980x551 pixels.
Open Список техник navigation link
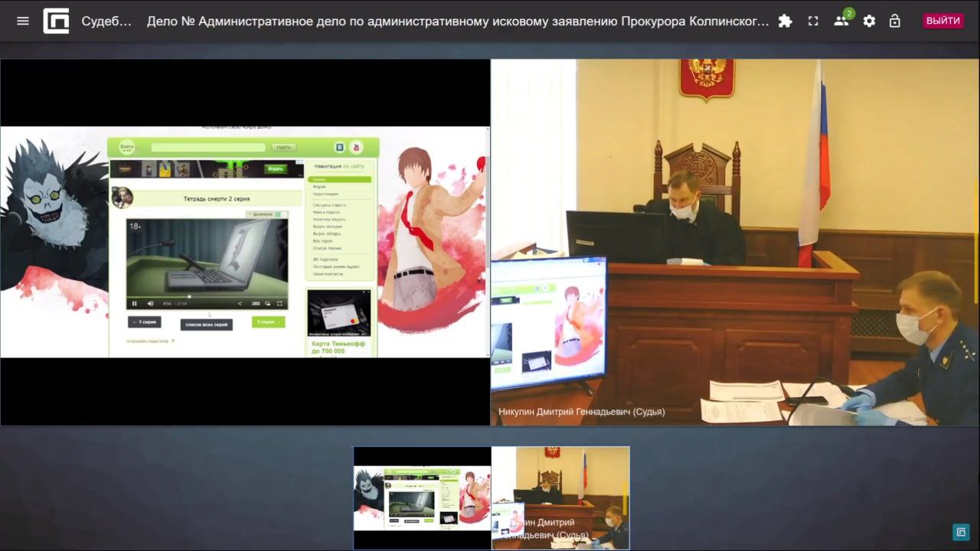pyautogui.click(x=328, y=248)
